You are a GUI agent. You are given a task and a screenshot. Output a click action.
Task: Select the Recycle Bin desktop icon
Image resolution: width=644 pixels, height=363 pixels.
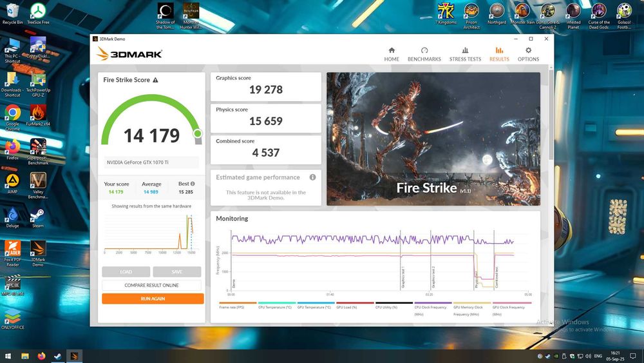[12, 14]
